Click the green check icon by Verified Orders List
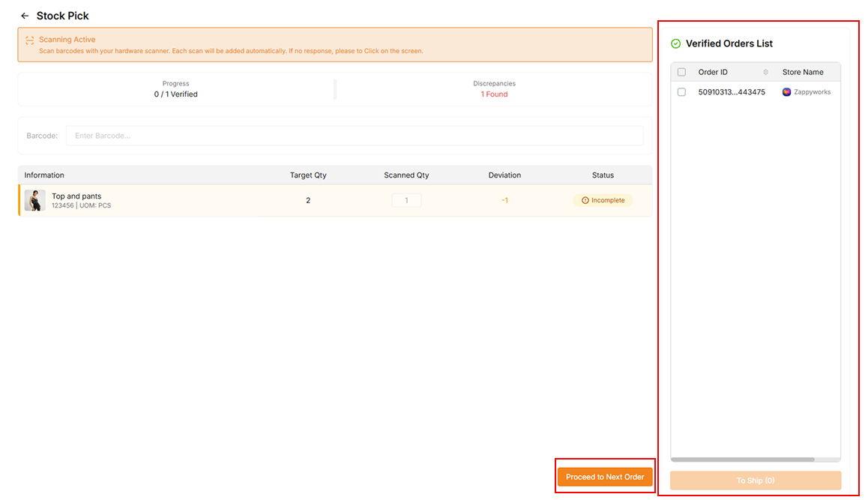 pyautogui.click(x=675, y=43)
